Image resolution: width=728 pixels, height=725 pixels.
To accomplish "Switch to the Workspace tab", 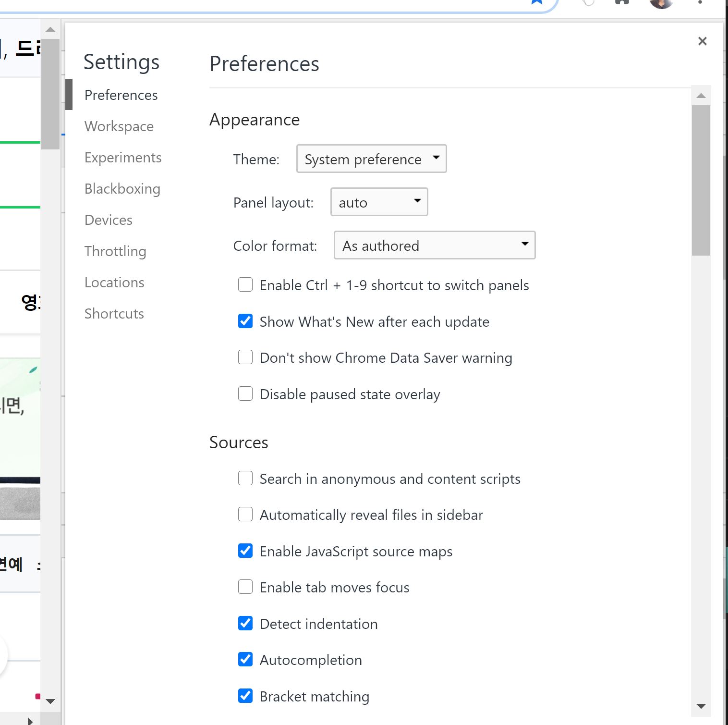I will tap(119, 126).
